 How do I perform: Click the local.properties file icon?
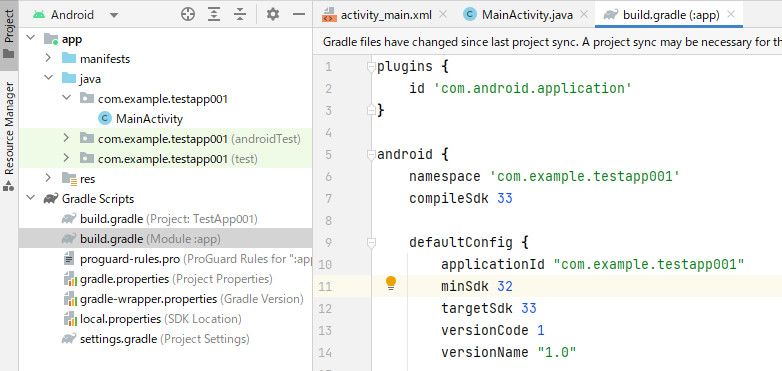[x=69, y=319]
